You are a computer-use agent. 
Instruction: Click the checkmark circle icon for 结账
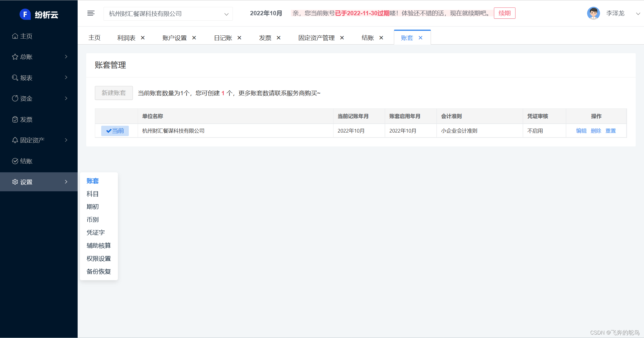tap(15, 161)
